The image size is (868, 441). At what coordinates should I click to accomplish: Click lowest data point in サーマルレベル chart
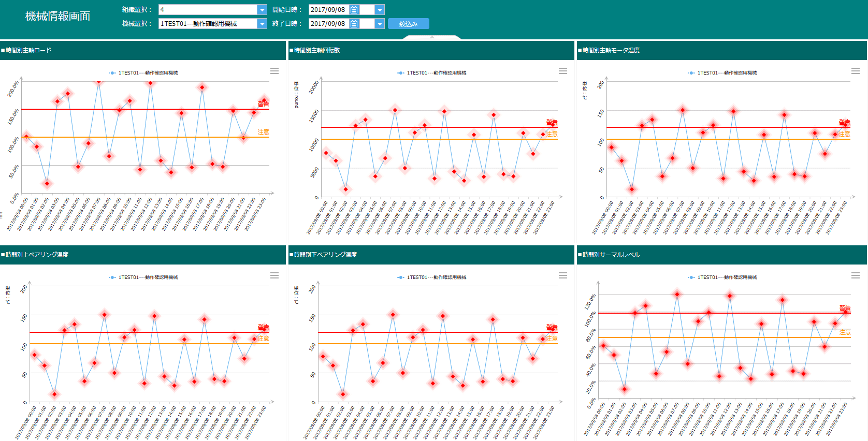tap(625, 389)
